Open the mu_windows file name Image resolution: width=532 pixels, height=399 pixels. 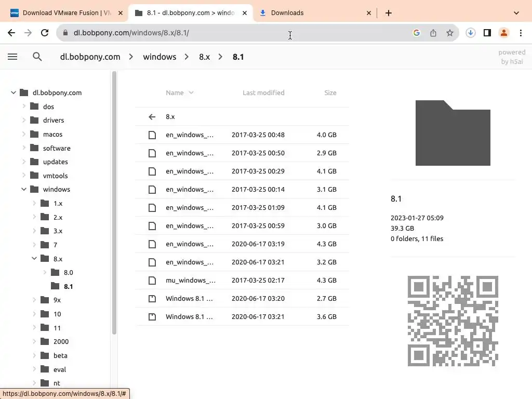coord(190,281)
